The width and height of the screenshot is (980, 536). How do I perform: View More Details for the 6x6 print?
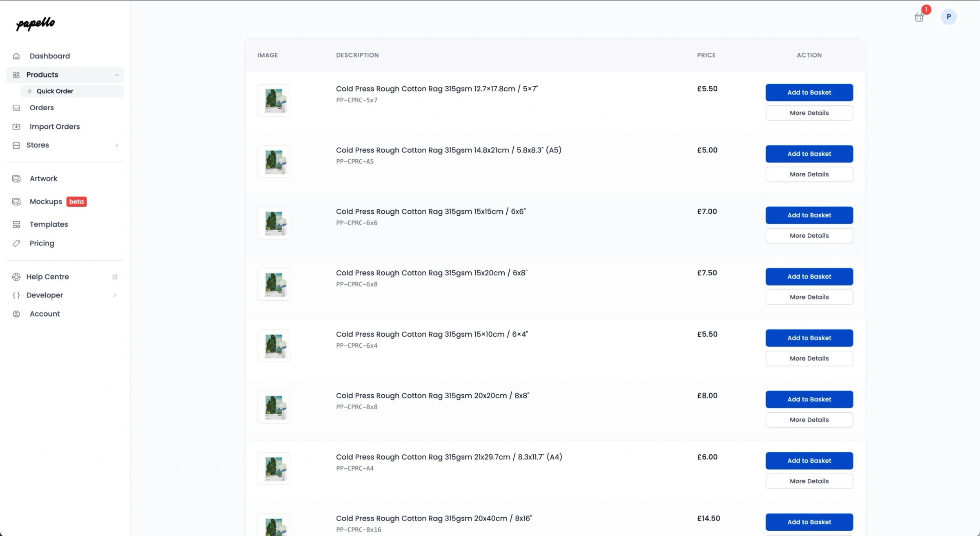[809, 235]
